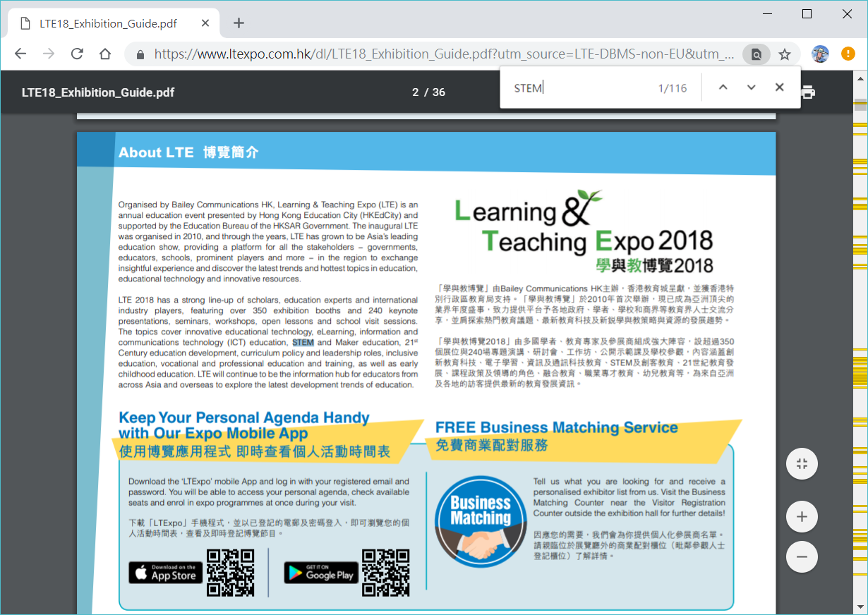Click 'Keep Your Personal Agenda Handy' heading
Image resolution: width=868 pixels, height=615 pixels.
pos(244,418)
